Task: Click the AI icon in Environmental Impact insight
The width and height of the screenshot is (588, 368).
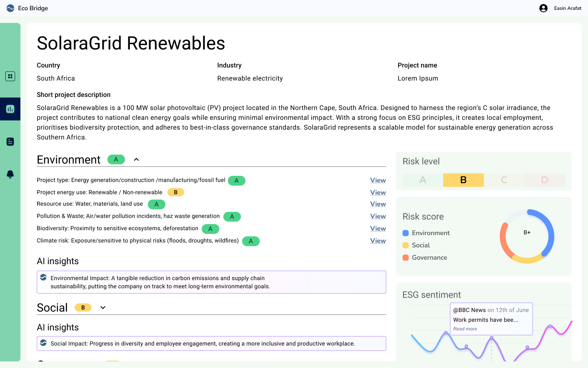Action: pos(43,278)
